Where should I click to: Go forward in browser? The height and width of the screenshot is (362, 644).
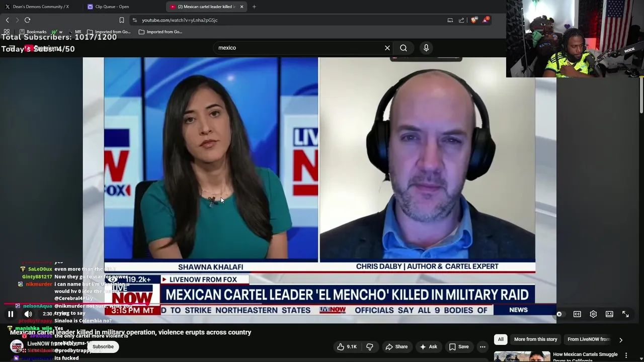point(17,20)
